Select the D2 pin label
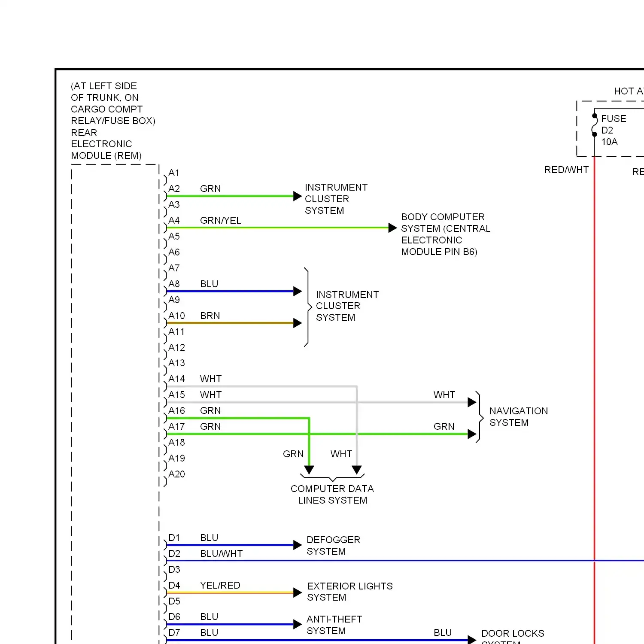The height and width of the screenshot is (644, 644). [x=174, y=554]
